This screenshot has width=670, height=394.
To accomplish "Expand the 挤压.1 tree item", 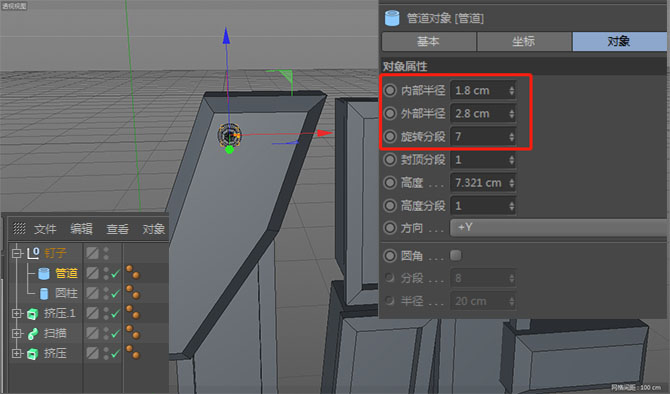I will 16,314.
